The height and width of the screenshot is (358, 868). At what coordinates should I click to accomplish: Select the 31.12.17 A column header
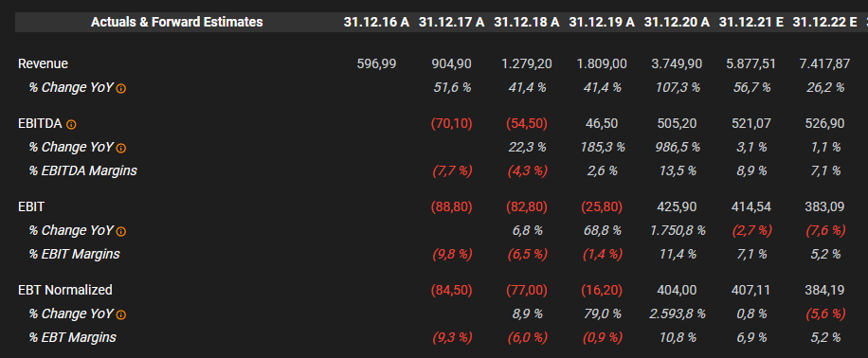[x=452, y=22]
